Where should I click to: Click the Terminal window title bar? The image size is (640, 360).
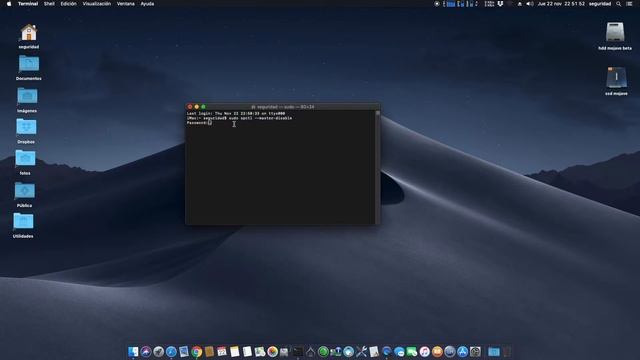pyautogui.click(x=282, y=107)
